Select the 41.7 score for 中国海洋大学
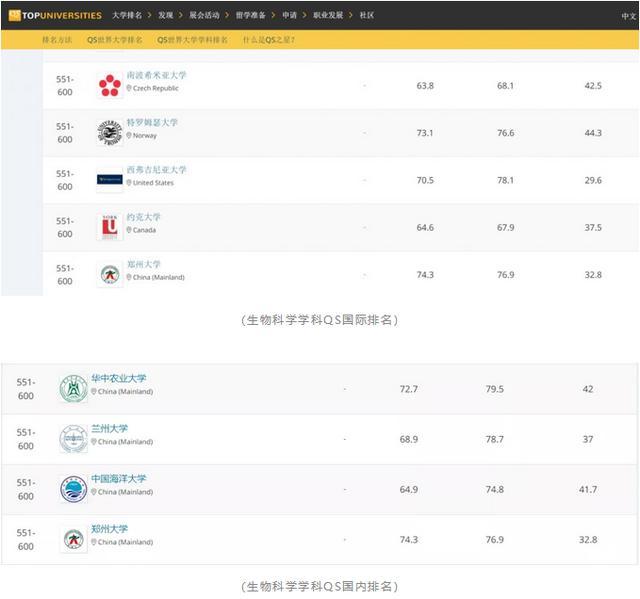640x599 pixels. point(588,490)
